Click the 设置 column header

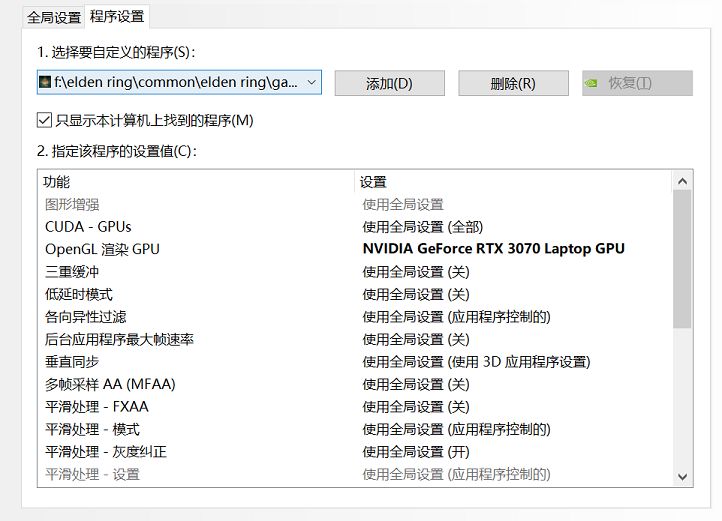coord(373,182)
